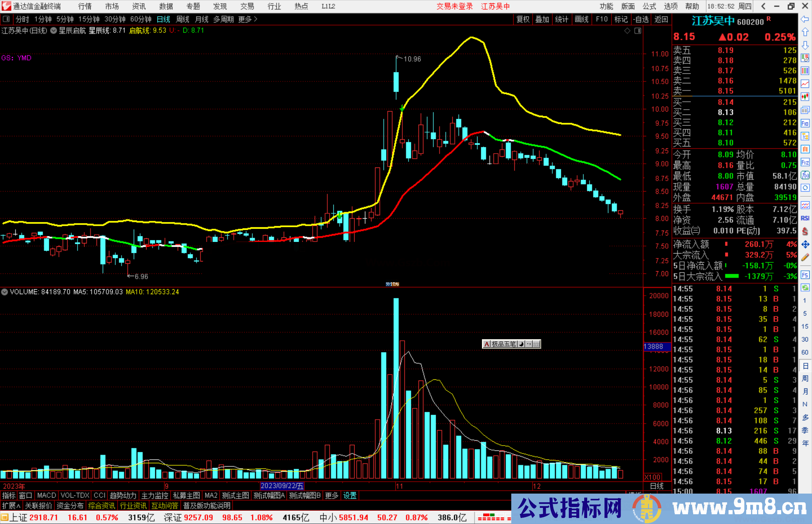This screenshot has width=812, height=524.
Task: Click the 交易未登录 link
Action: [454, 6]
